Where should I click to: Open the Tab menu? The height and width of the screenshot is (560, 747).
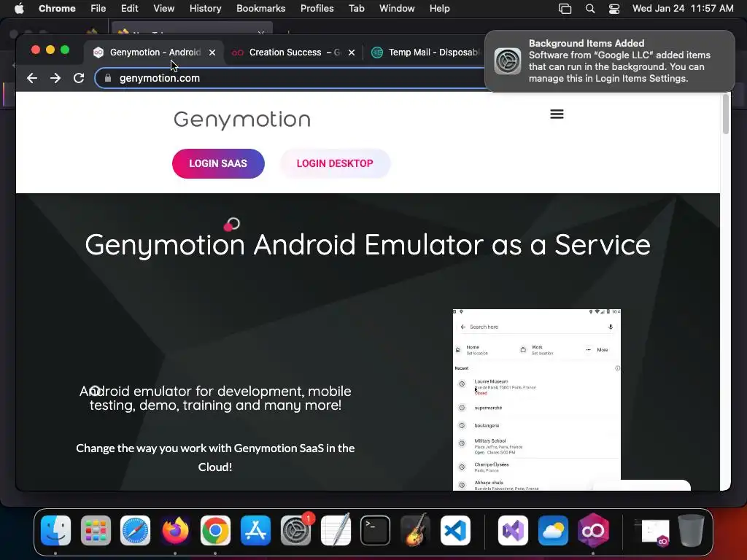pos(356,8)
